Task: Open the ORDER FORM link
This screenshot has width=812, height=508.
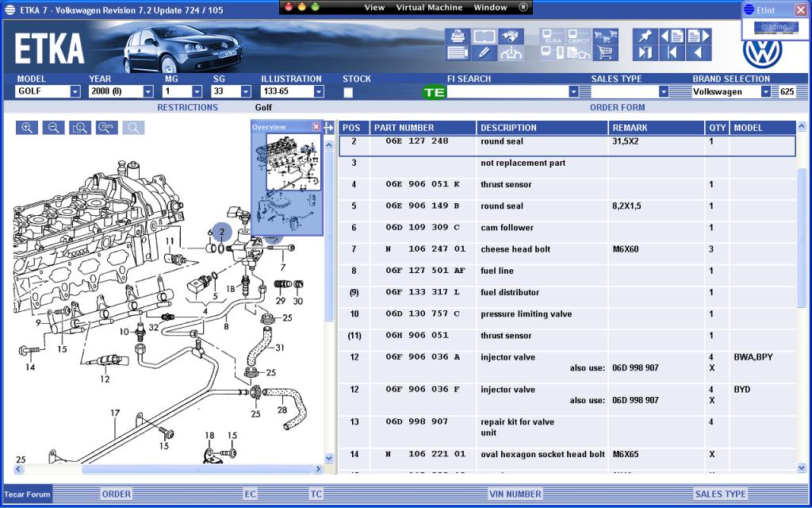Action: (x=617, y=107)
